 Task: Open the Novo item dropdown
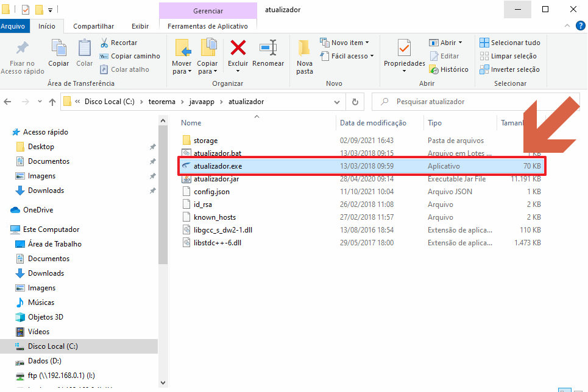click(x=345, y=43)
